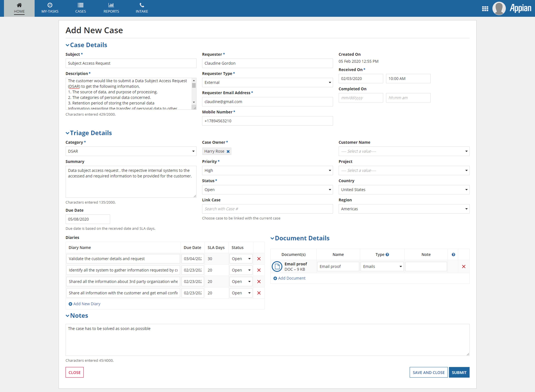535x392 pixels.
Task: Open the Intake tab
Action: (x=142, y=8)
